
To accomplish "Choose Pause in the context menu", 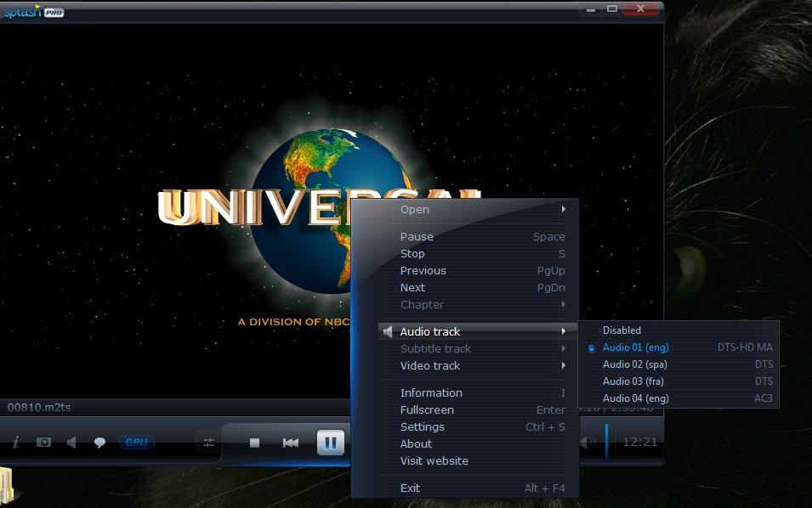I will [479, 236].
